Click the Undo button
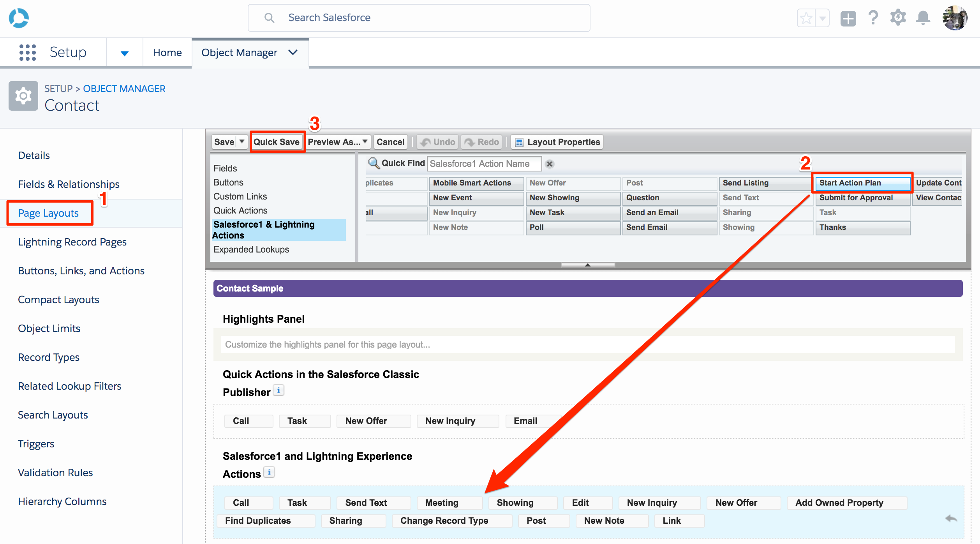Screen dimensions: 980x544 438,142
